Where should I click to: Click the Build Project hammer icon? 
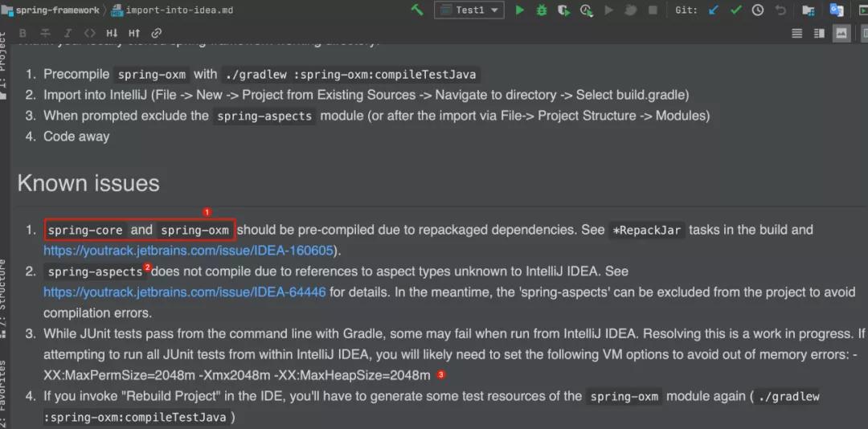click(416, 10)
